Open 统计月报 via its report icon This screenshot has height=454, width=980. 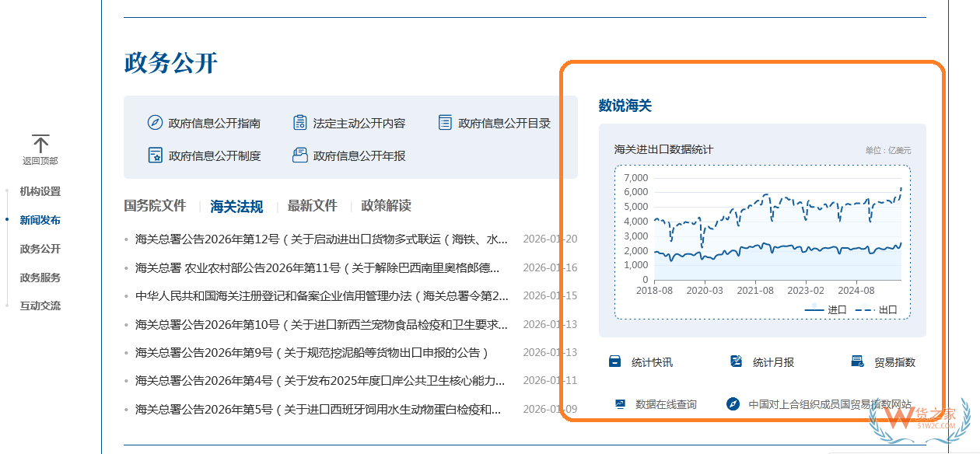point(734,361)
